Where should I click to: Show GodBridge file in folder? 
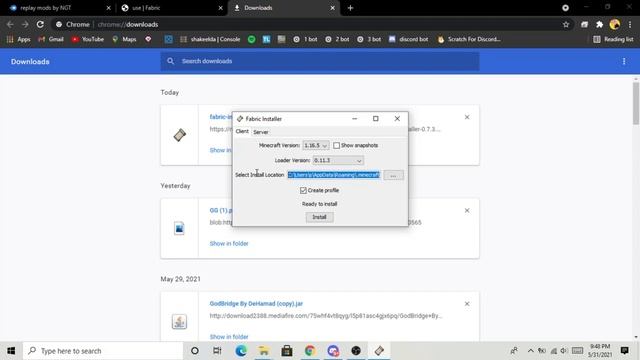(229, 337)
